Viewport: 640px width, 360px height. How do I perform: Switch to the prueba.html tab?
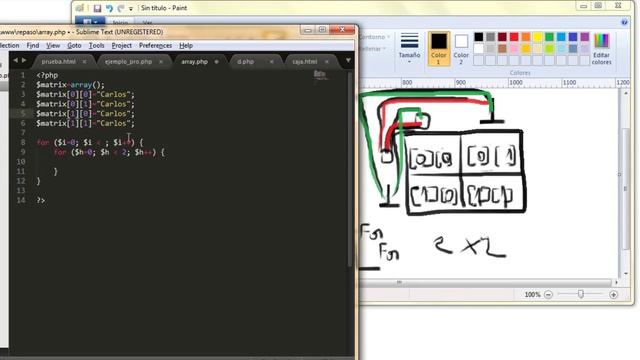coord(58,62)
